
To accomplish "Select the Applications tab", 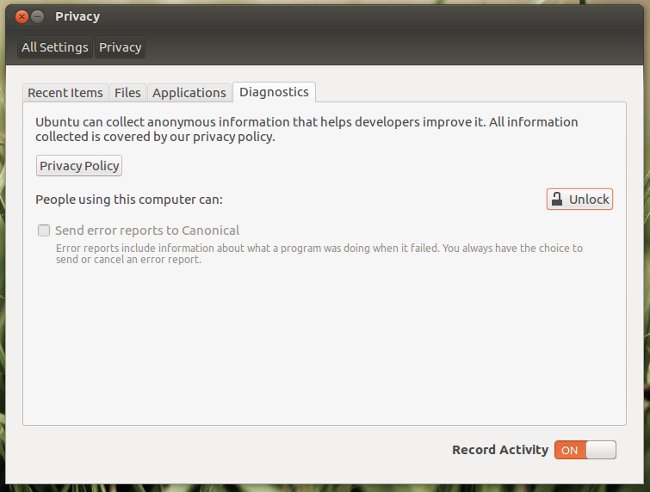I will click(189, 92).
